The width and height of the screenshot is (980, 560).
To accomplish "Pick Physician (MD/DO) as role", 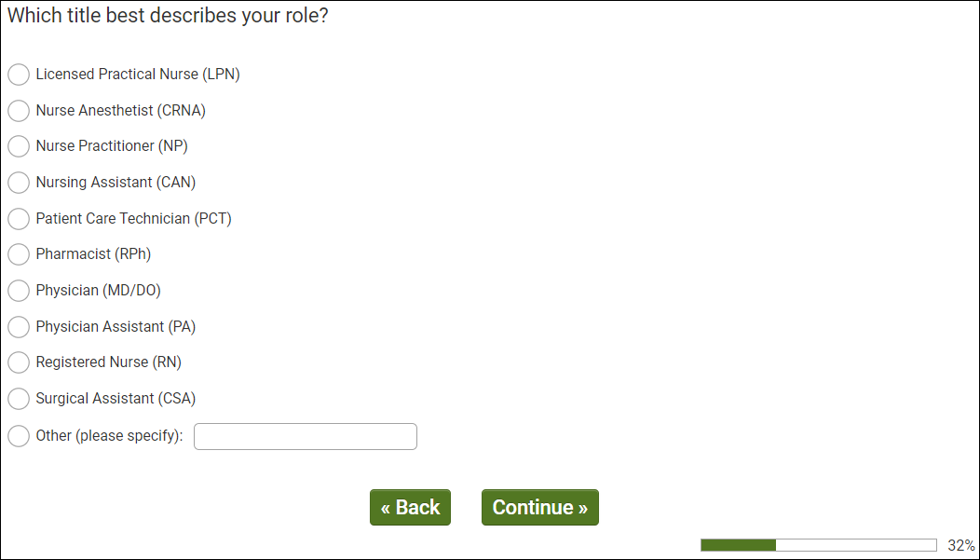I will pos(19,291).
